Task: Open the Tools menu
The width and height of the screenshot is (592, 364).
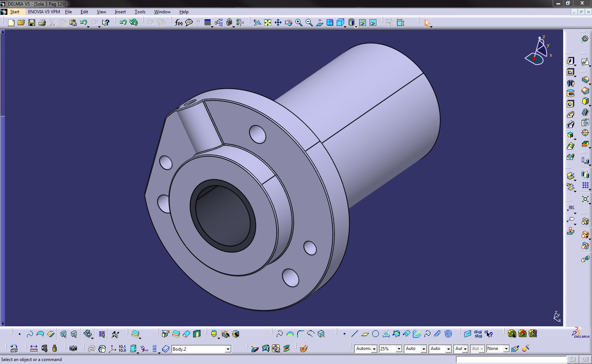Action: point(140,12)
